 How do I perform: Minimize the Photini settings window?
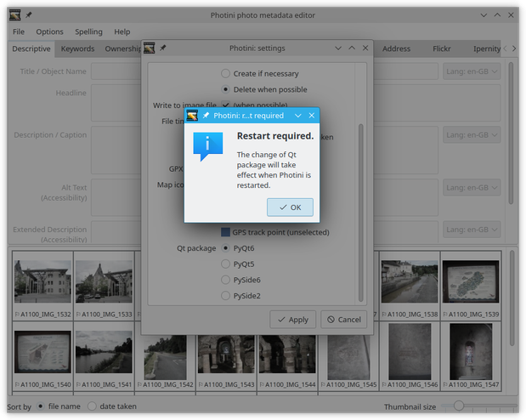[x=338, y=48]
